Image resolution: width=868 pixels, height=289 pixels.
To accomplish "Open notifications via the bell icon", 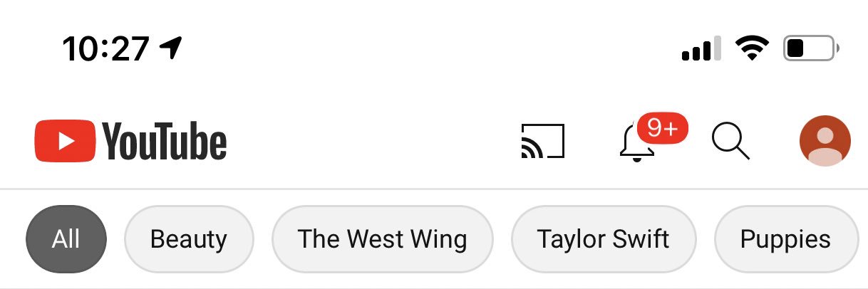I will 636,143.
